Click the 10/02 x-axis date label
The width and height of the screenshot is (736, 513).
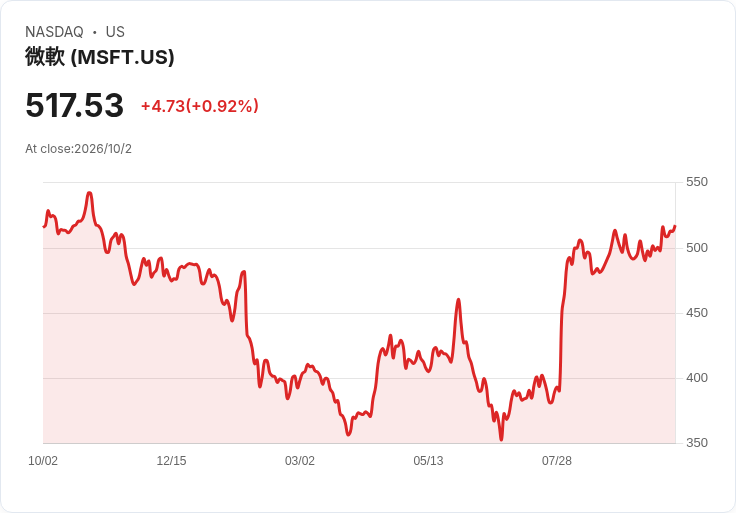(x=43, y=461)
